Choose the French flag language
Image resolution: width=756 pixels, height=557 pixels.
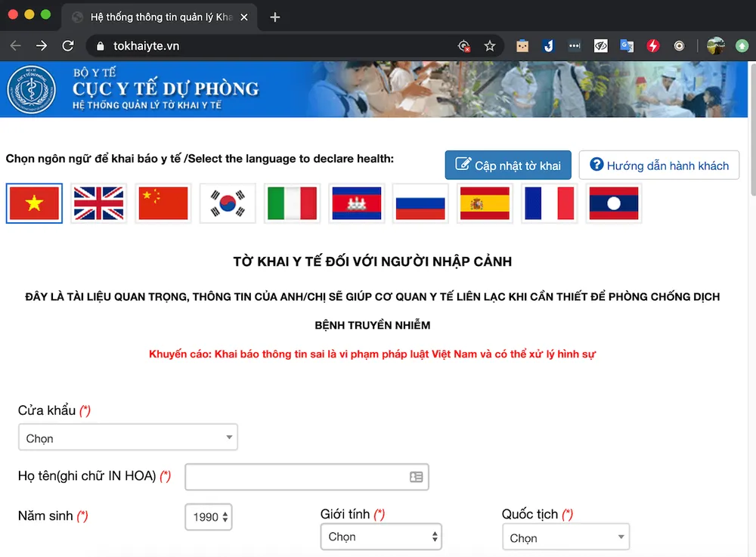(x=549, y=203)
